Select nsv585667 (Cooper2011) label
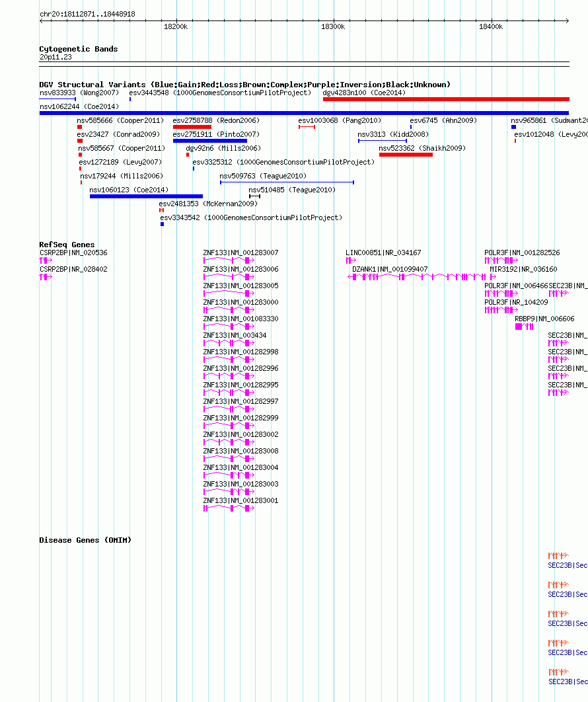588x702 pixels. (x=122, y=148)
